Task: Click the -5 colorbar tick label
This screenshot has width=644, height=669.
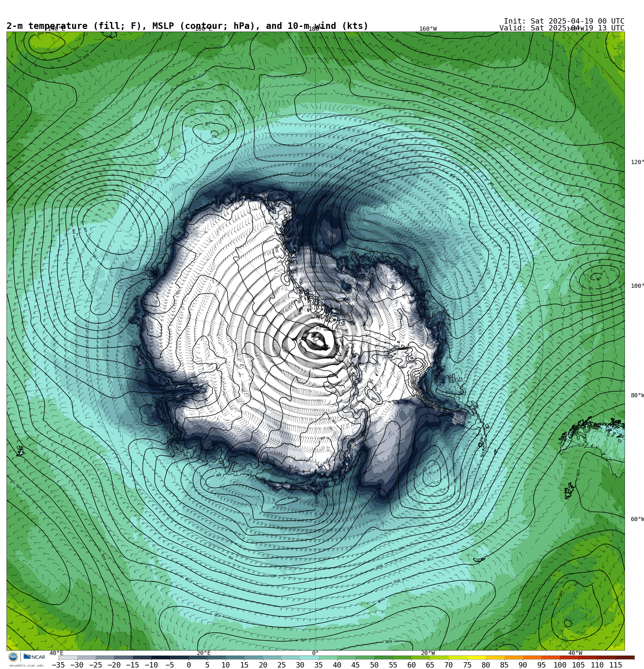Action: [x=170, y=665]
